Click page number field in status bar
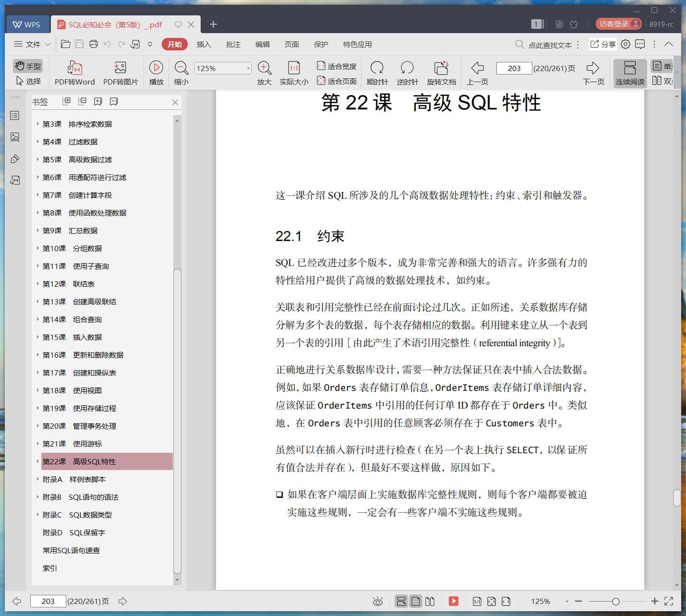 coord(48,601)
